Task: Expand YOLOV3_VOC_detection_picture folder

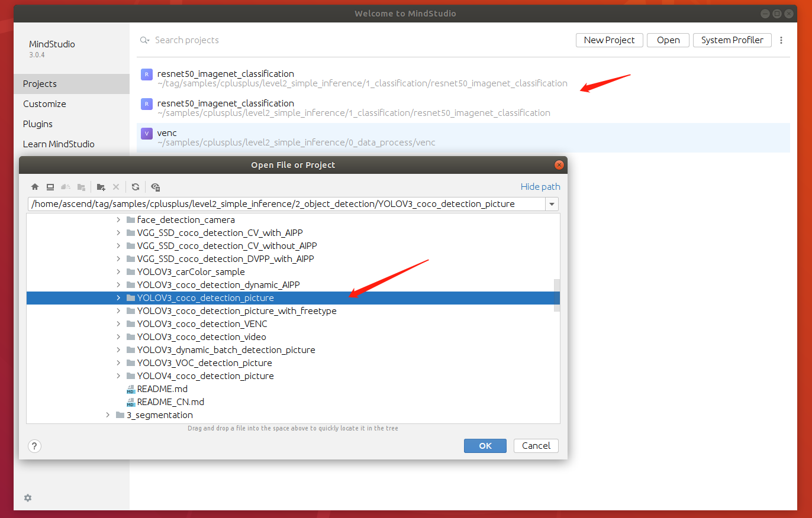Action: coord(119,363)
